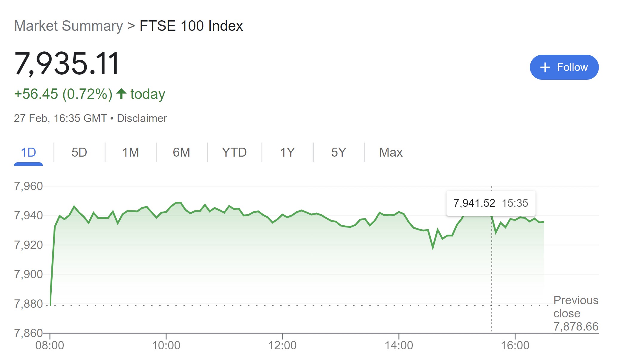Click the +56.45 (0.72%) change text
Screen dimensions: 624x364
click(x=63, y=94)
